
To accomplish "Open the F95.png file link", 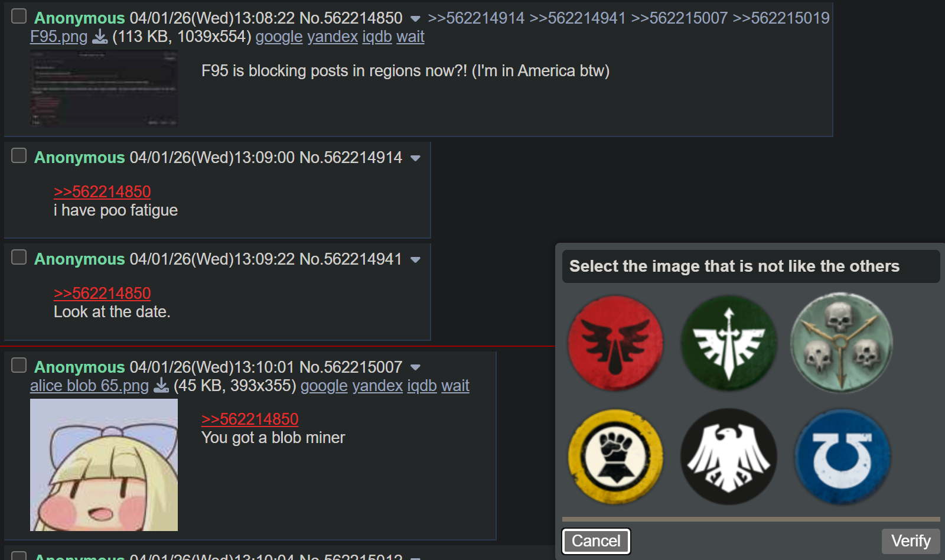I will [58, 37].
